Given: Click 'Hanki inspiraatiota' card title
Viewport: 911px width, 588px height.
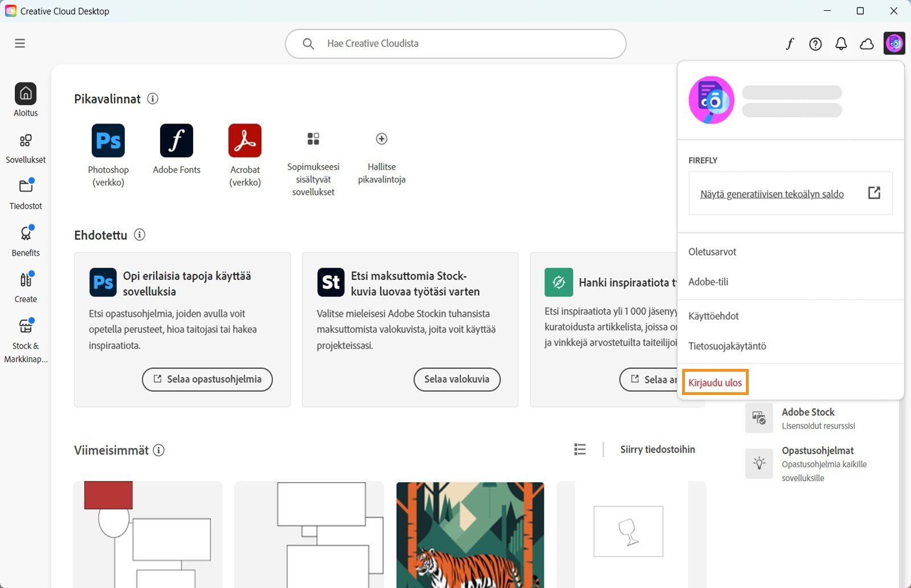Looking at the screenshot, I should point(628,282).
